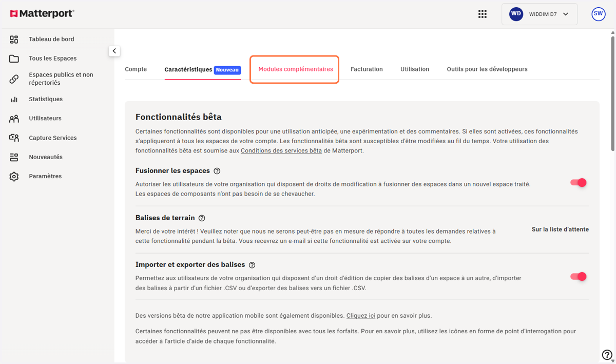
Task: Collapse the sidebar with the chevron button
Action: [114, 51]
